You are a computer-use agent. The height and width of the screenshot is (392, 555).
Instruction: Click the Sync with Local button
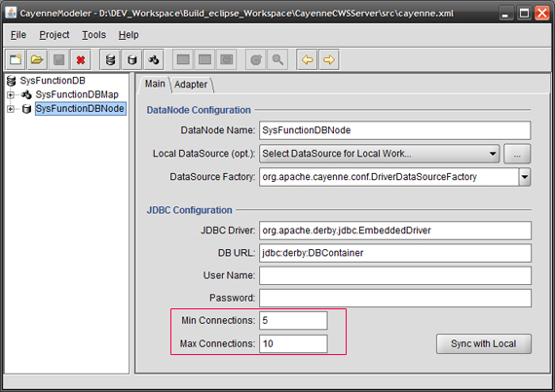pyautogui.click(x=484, y=343)
